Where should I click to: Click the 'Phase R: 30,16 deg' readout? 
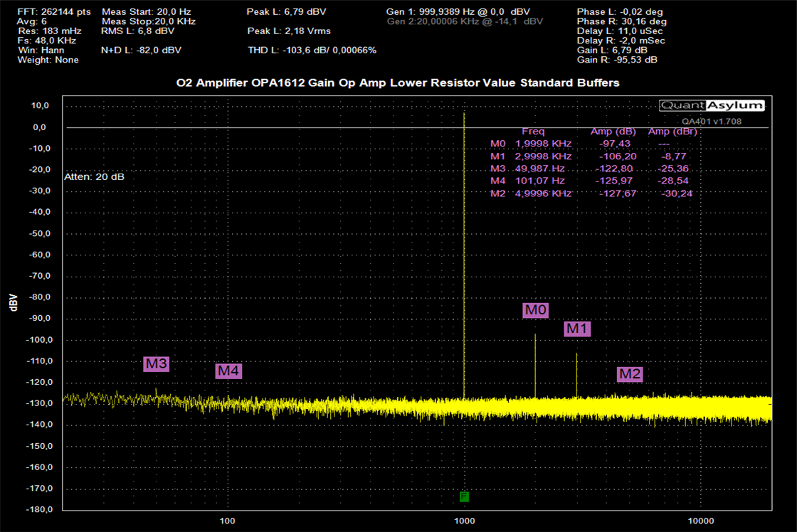click(622, 21)
